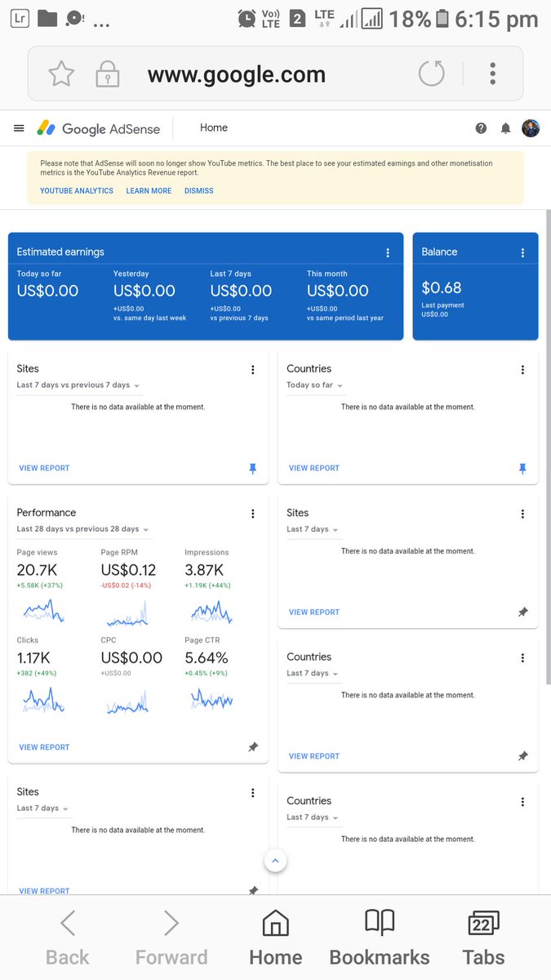The width and height of the screenshot is (551, 980).
Task: Click the Page views sparkline chart
Action: [43, 611]
